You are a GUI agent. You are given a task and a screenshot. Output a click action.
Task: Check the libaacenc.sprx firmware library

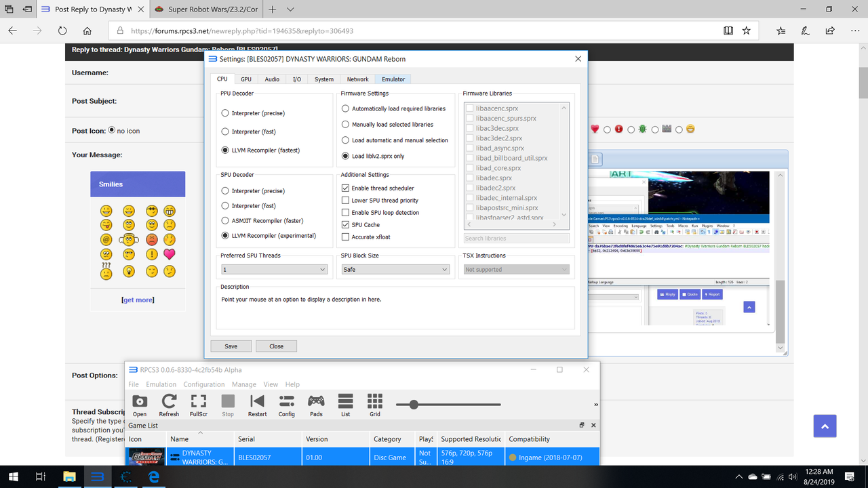pyautogui.click(x=469, y=107)
